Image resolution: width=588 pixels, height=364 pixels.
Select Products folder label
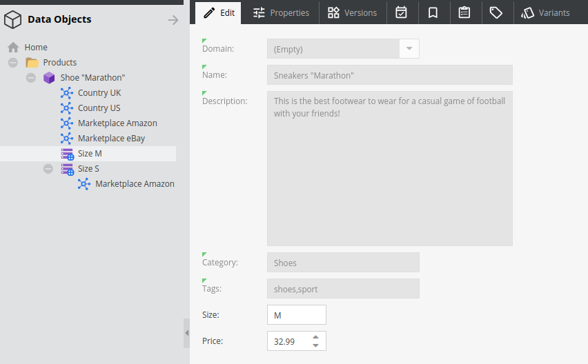59,63
